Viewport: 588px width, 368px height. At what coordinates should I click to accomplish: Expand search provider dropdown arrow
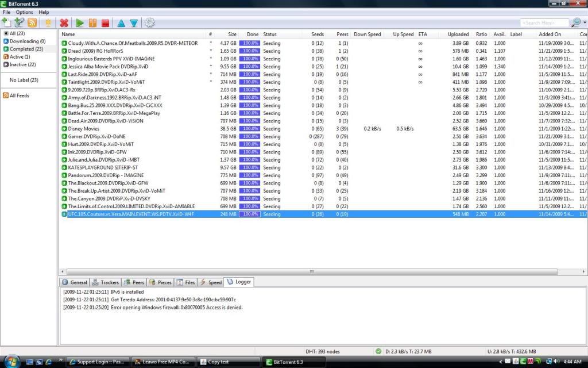point(585,23)
